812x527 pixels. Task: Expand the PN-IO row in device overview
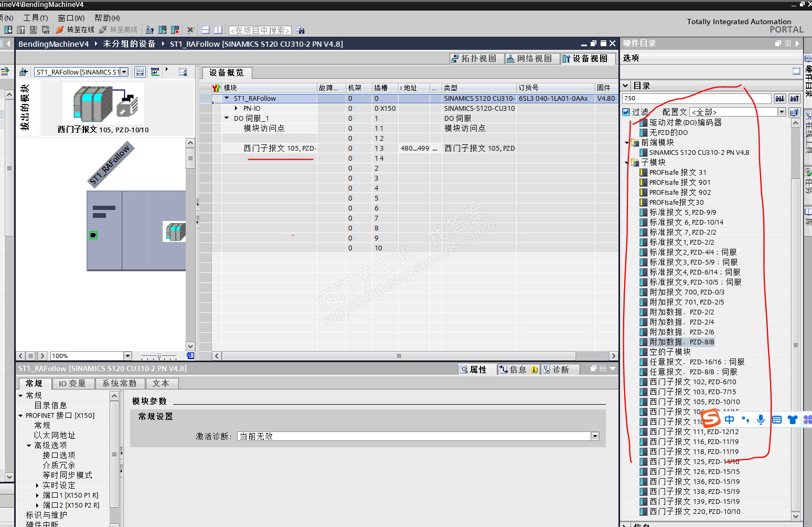coord(236,109)
